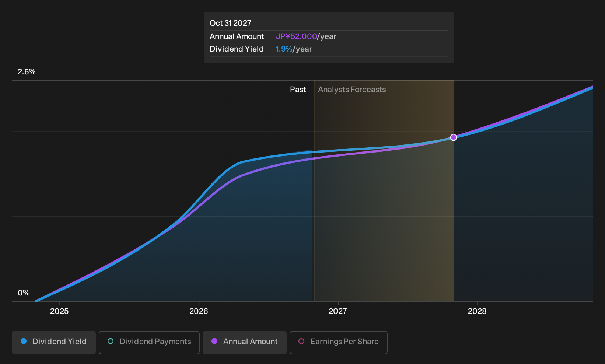This screenshot has width=605, height=364.
Task: Click the 2.6% y-axis label
Action: click(x=27, y=72)
